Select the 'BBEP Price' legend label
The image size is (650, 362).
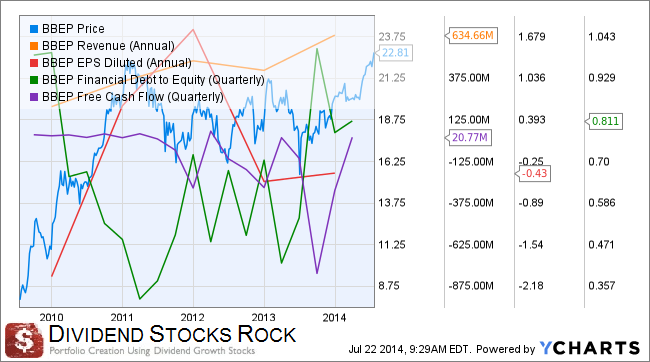click(x=73, y=29)
